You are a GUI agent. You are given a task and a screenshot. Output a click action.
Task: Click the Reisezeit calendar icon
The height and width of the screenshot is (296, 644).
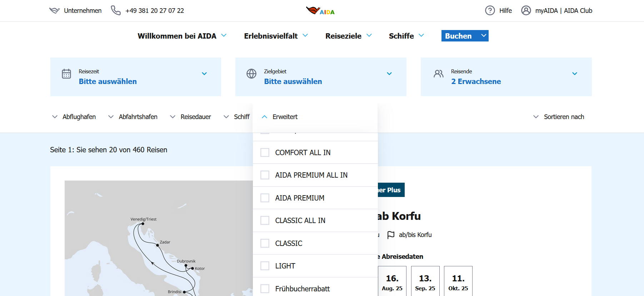(66, 74)
